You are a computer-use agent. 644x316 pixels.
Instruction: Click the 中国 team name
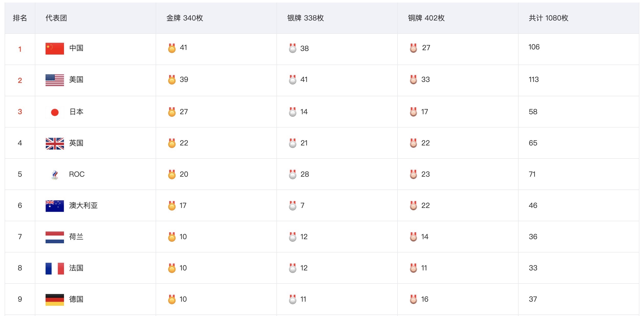(76, 48)
